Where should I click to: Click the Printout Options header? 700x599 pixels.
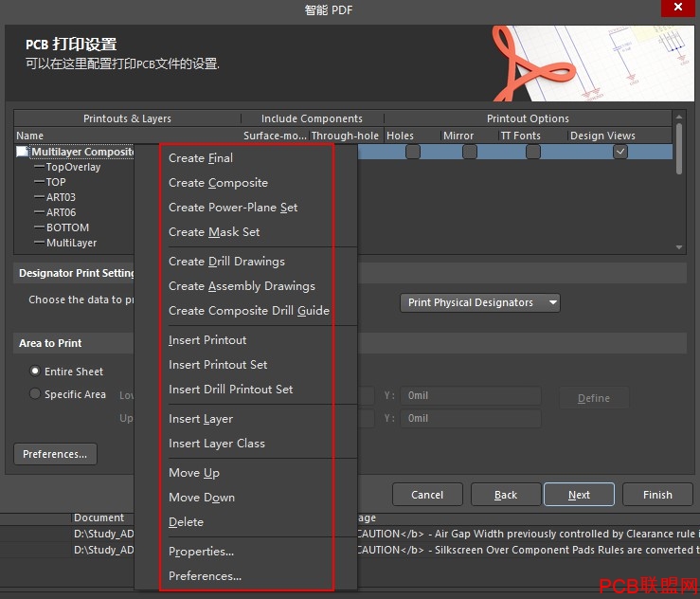(528, 118)
